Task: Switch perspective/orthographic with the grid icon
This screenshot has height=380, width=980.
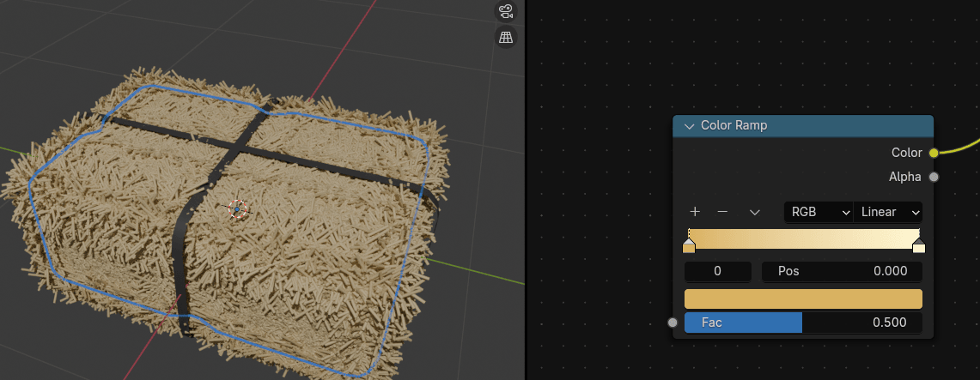Action: click(506, 37)
